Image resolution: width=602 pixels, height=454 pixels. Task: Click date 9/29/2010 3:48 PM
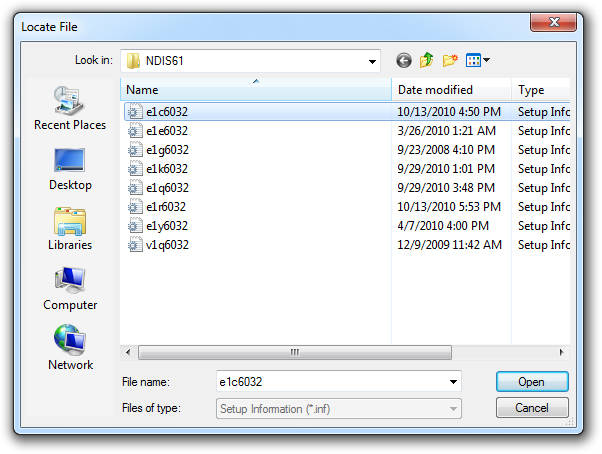[446, 188]
